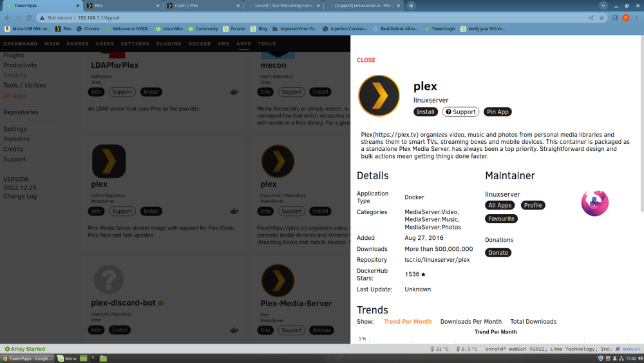644x363 pixels.
Task: Click Actions on the Plex-Media-Server card
Action: (321, 330)
